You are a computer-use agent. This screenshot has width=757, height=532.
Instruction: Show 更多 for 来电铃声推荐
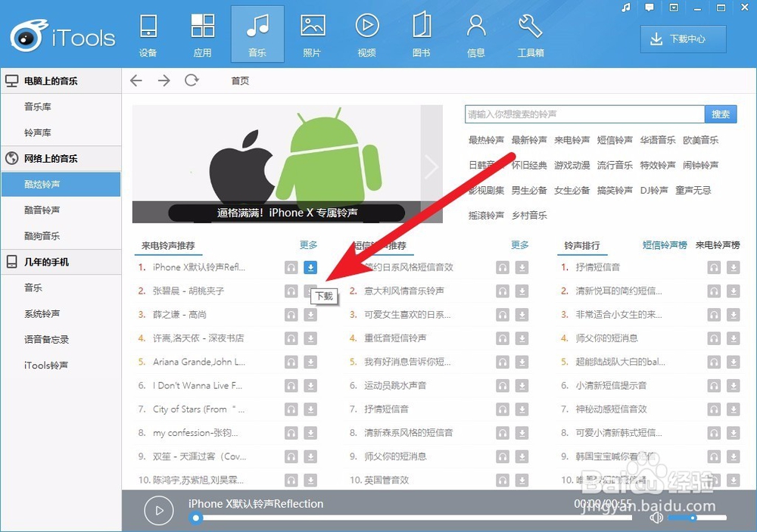click(x=309, y=244)
